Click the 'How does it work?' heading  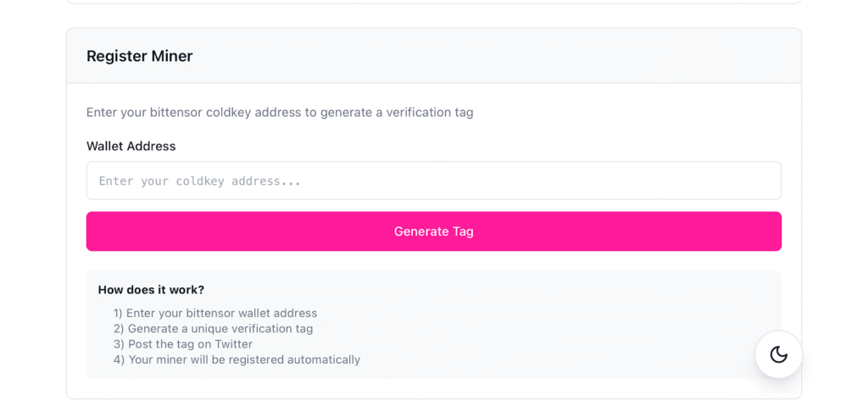tap(151, 290)
